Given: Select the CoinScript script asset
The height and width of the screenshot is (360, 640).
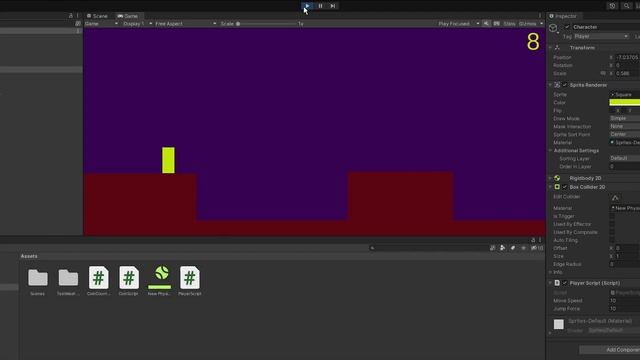Looking at the screenshot, I should click(x=129, y=281).
